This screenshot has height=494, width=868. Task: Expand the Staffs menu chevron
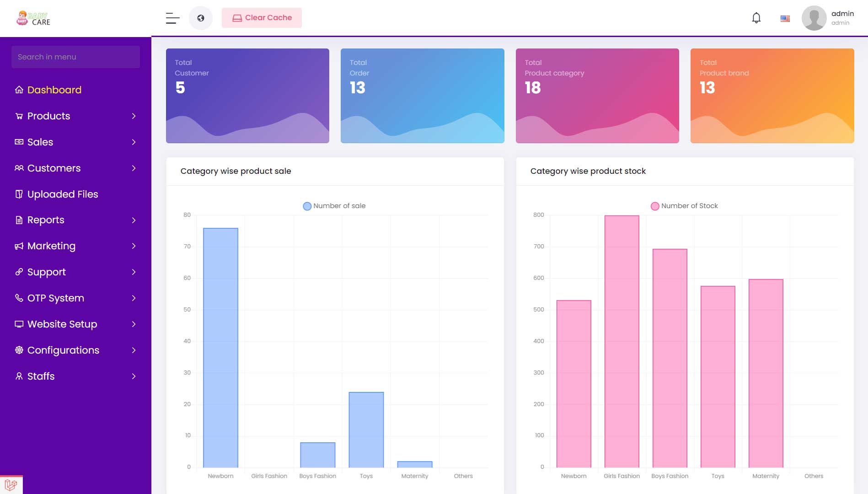point(134,376)
